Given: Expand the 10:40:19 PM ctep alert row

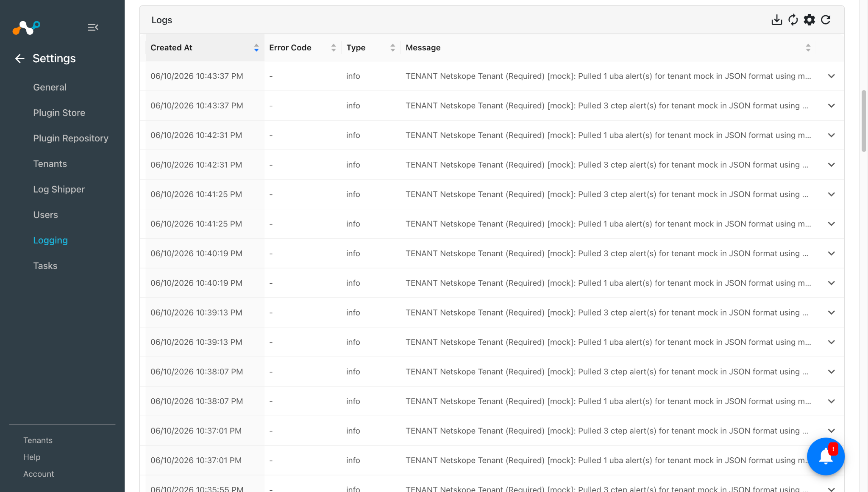Looking at the screenshot, I should [x=832, y=254].
